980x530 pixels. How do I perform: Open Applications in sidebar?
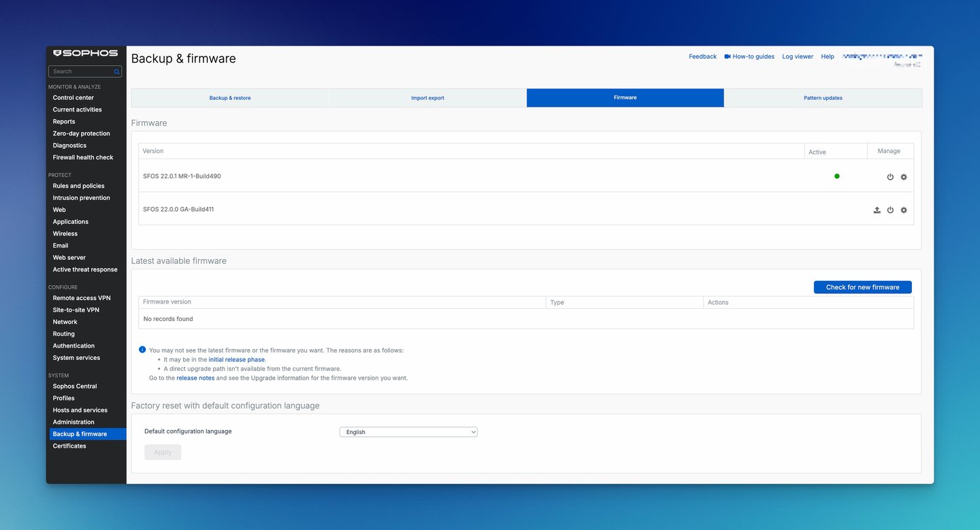pos(71,222)
